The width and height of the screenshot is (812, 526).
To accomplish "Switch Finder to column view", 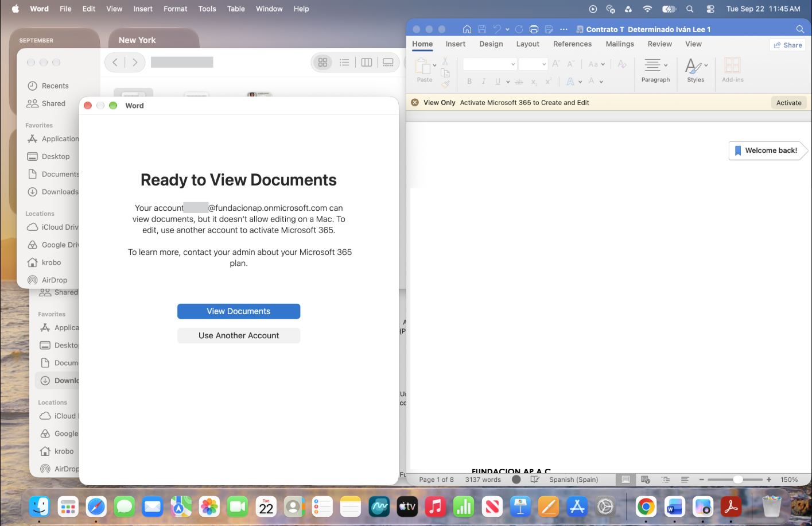I will (367, 62).
